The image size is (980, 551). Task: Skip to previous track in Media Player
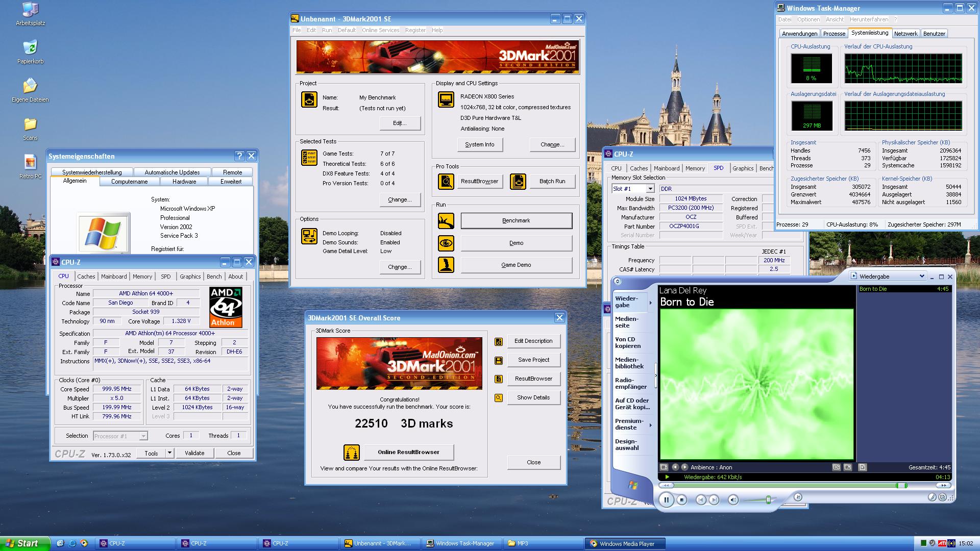click(701, 500)
